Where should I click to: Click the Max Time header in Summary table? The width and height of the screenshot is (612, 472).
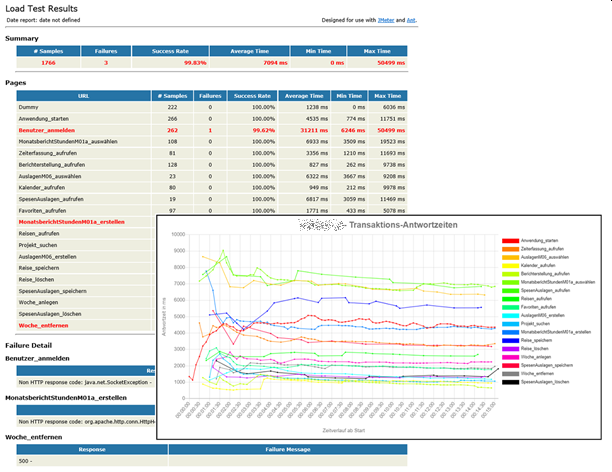click(377, 51)
